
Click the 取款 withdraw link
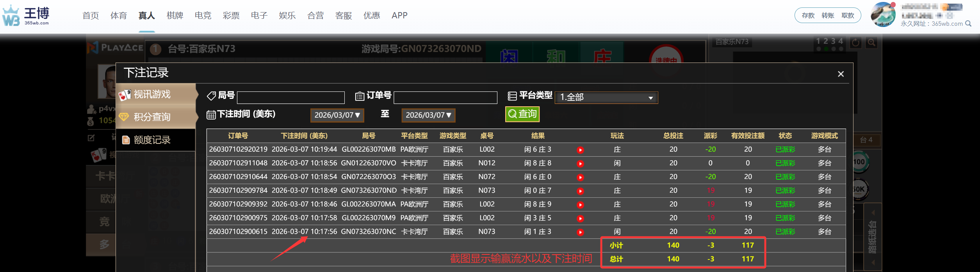coord(848,16)
